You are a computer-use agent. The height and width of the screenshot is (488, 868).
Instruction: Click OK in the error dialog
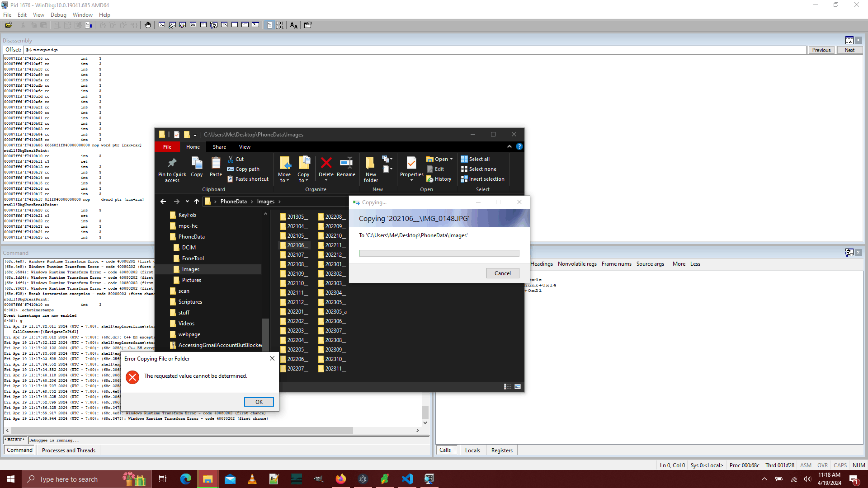[x=259, y=402]
